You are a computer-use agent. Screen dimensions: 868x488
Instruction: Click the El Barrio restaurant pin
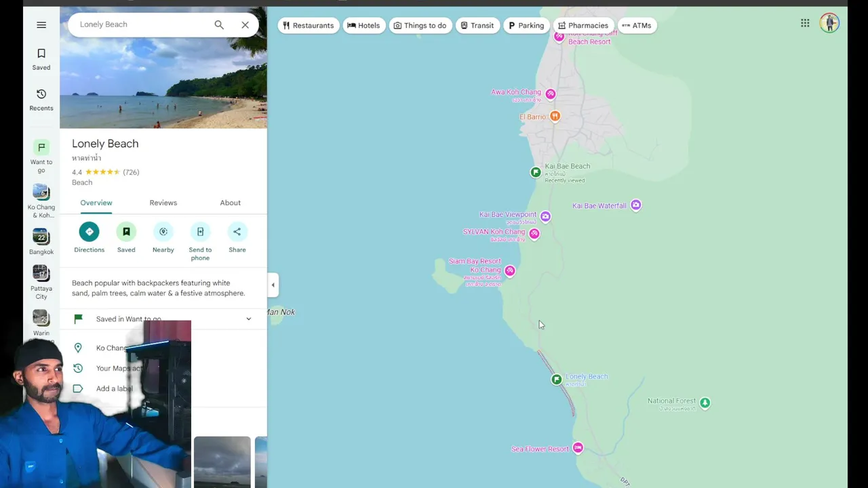pos(555,116)
